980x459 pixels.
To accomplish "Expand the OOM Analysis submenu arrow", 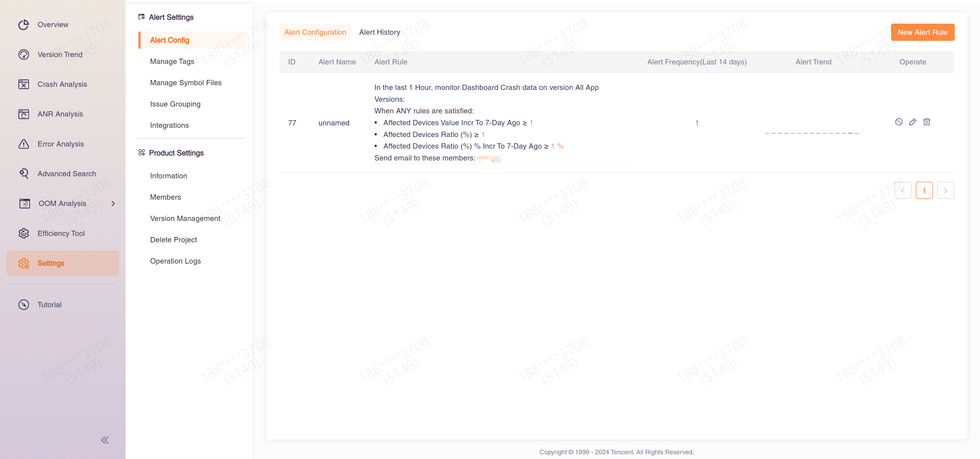I will (113, 204).
